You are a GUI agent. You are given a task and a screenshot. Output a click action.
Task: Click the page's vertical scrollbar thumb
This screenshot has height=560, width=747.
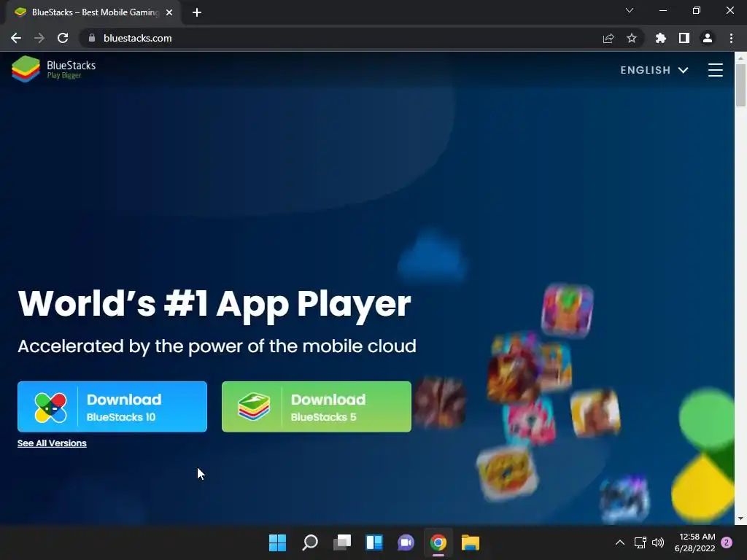740,85
